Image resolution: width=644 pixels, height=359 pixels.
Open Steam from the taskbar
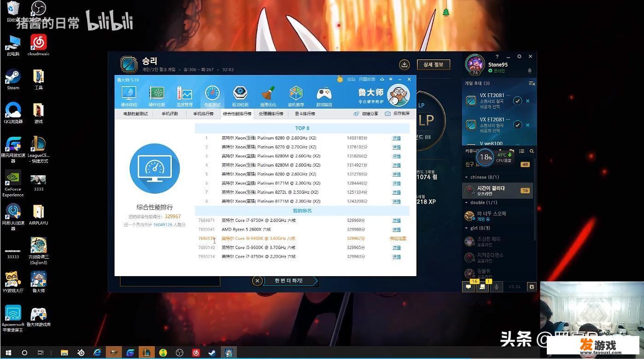(212, 353)
